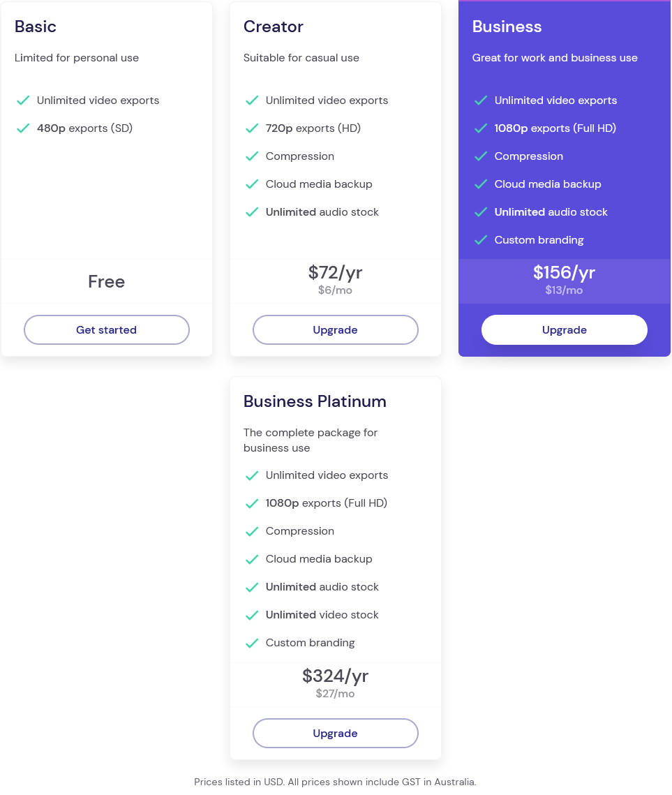This screenshot has height=795, width=672.
Task: Click the checkmark beside Cloud media backup in Business
Action: (481, 184)
